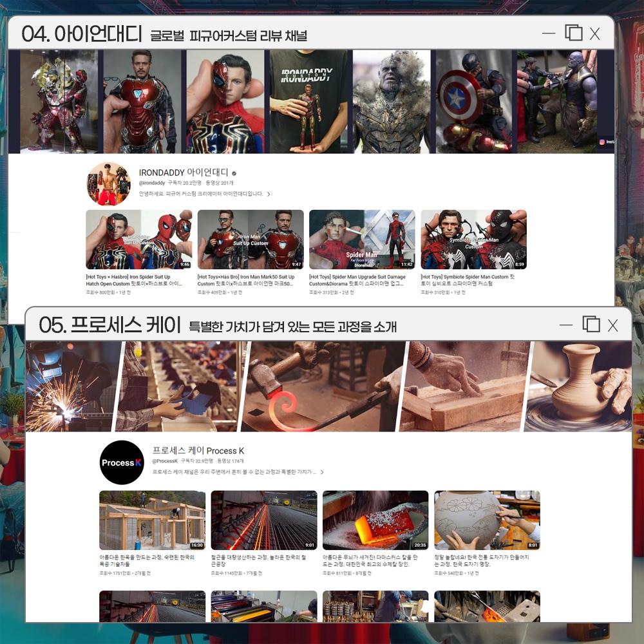Screen dimensions: 644x644
Task: Expand the IRONDADDY channel description arrow
Action: pos(269,194)
